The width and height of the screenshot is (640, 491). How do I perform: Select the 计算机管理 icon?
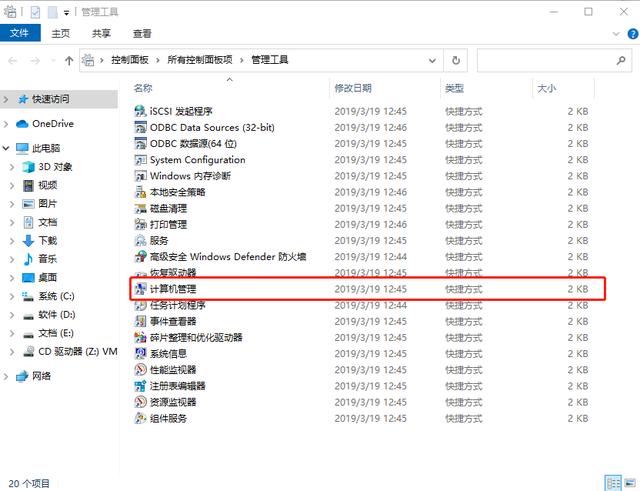[x=140, y=289]
